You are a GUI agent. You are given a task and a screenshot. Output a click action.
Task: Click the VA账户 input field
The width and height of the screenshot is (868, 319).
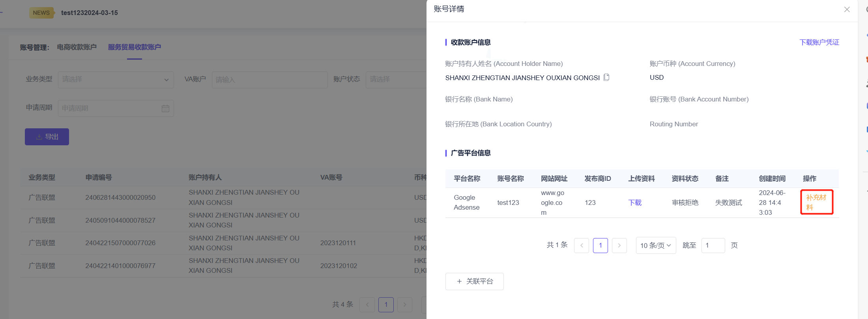click(x=269, y=80)
